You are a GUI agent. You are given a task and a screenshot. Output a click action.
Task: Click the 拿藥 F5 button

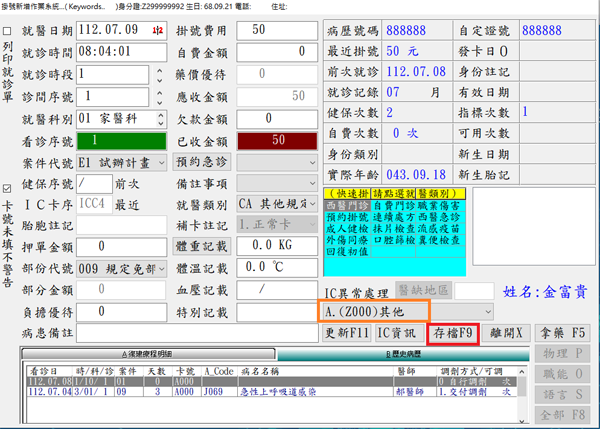564,332
